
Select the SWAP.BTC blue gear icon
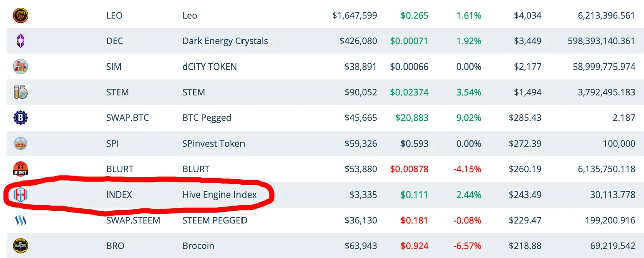pos(20,118)
